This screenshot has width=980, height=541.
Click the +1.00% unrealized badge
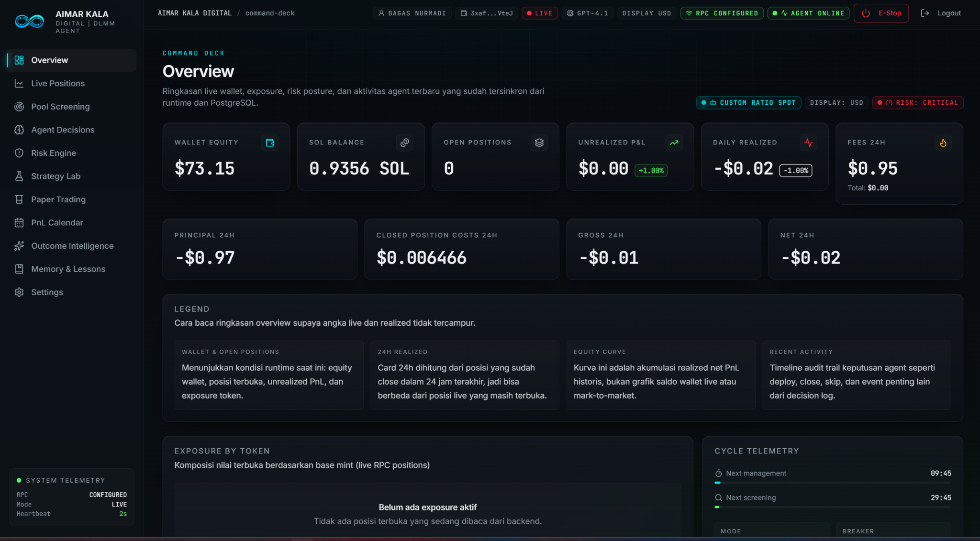(x=651, y=170)
